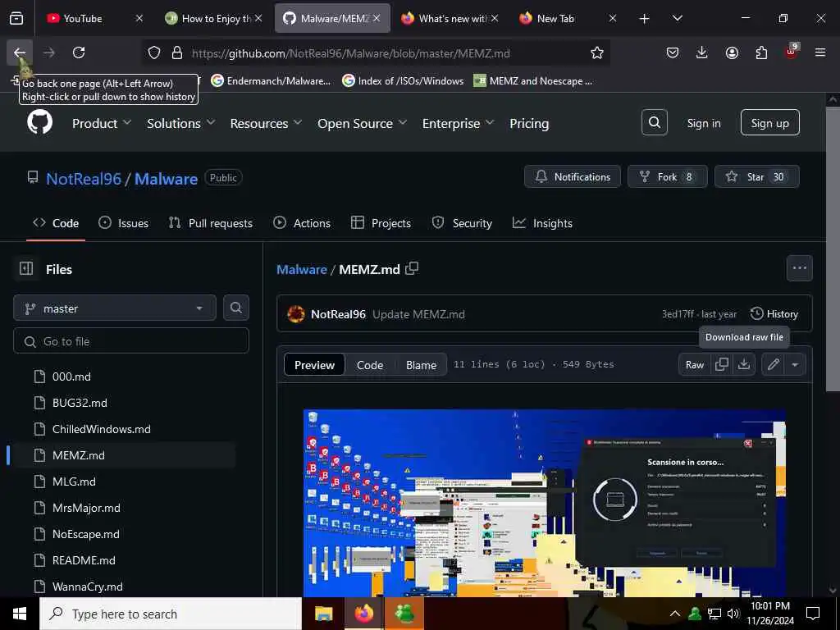The image size is (840, 630).
Task: List all tabs dropdown arrow
Action: (x=677, y=18)
